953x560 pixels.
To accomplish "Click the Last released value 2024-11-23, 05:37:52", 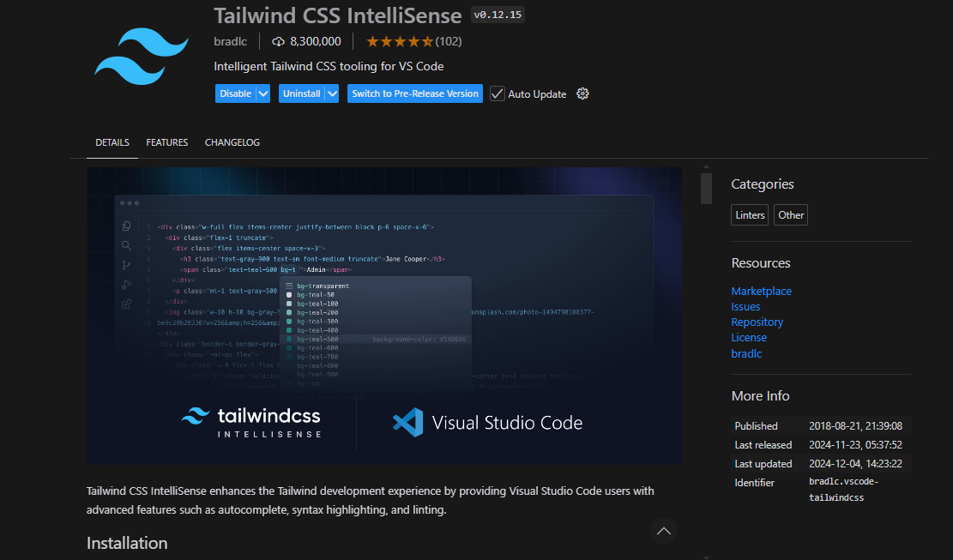I will coord(856,444).
